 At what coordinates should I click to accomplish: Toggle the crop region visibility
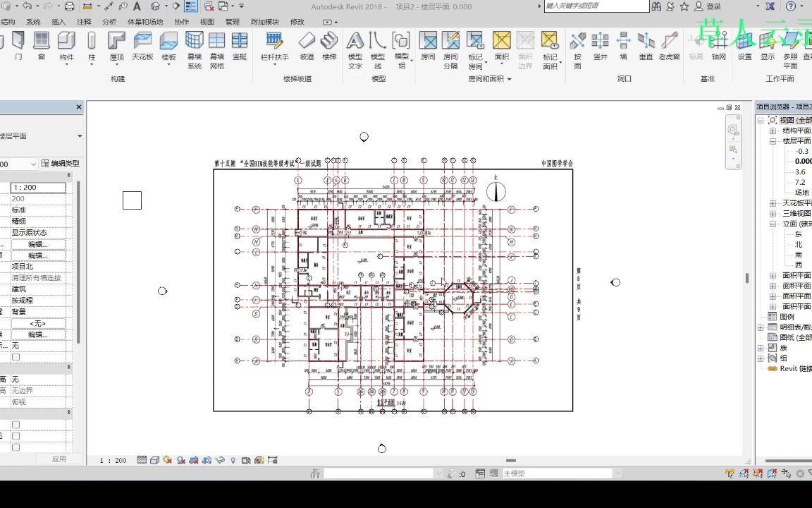pos(206,459)
